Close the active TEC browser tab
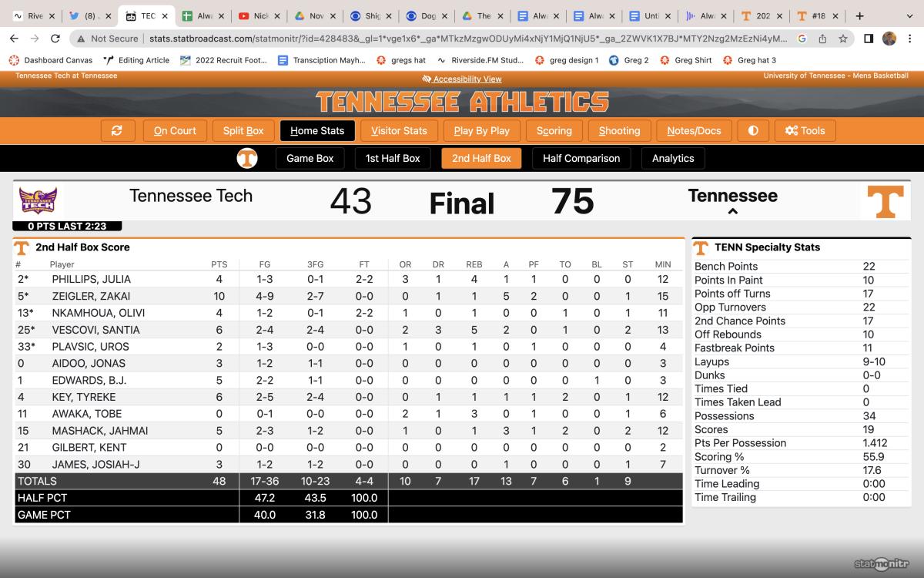The height and width of the screenshot is (578, 924). click(x=164, y=15)
